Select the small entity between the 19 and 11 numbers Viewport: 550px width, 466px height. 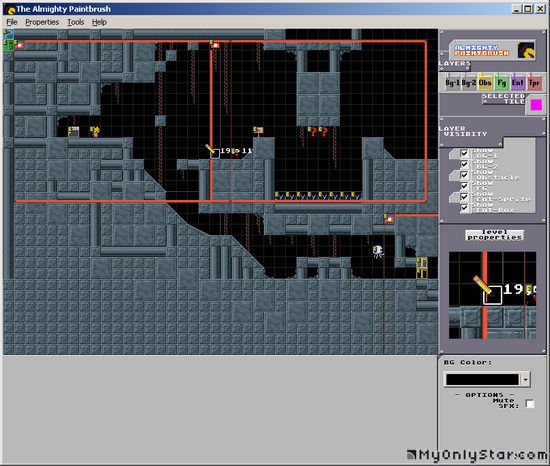(236, 152)
